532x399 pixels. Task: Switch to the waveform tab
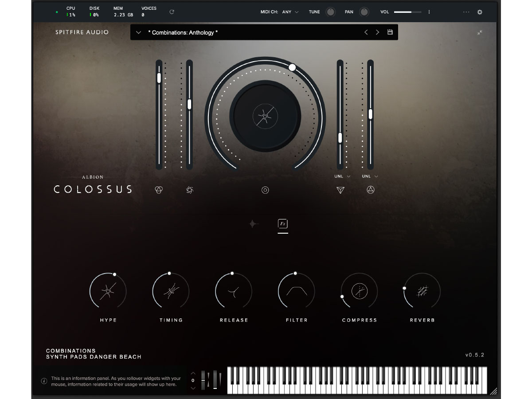coord(254,224)
